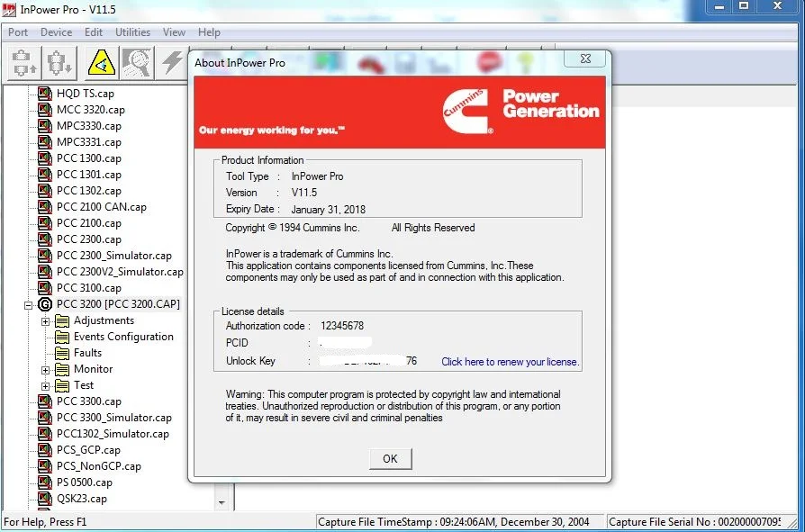Click the Test folder icon
Viewport: 805px width, 532px height.
pyautogui.click(x=62, y=385)
